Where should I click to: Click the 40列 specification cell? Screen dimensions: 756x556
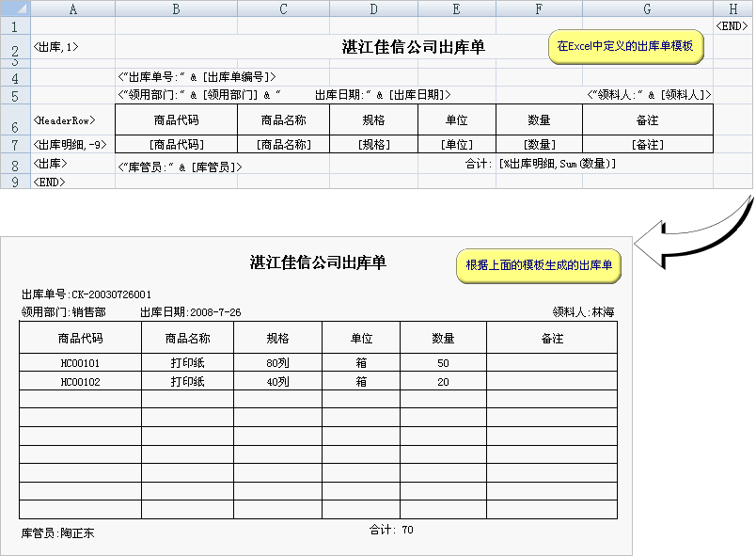pyautogui.click(x=277, y=381)
